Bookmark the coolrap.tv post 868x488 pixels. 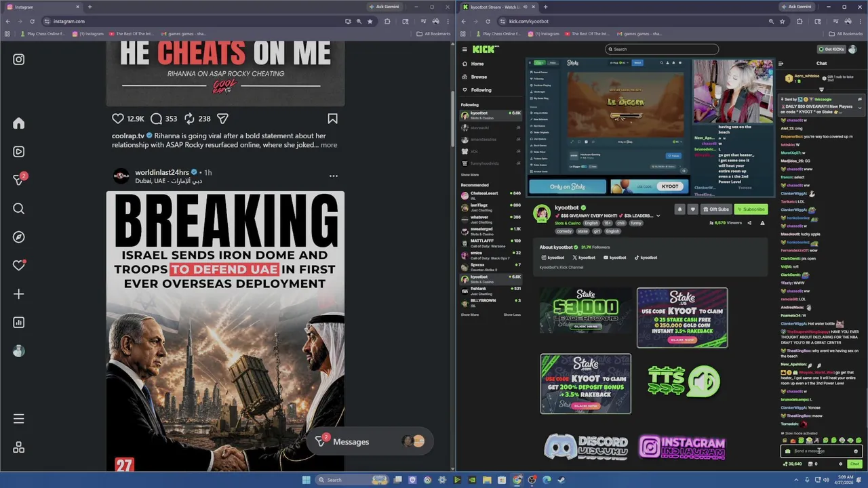click(332, 119)
